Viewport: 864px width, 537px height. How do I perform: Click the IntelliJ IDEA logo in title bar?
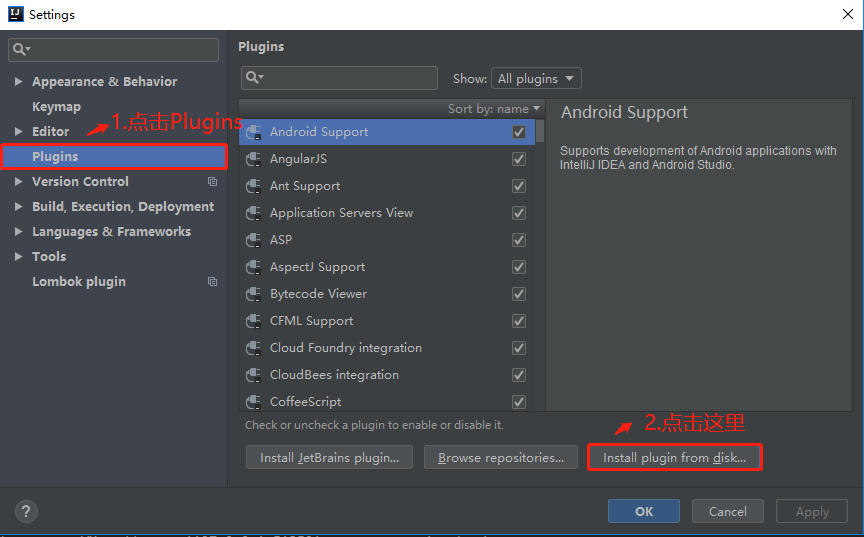coord(15,14)
